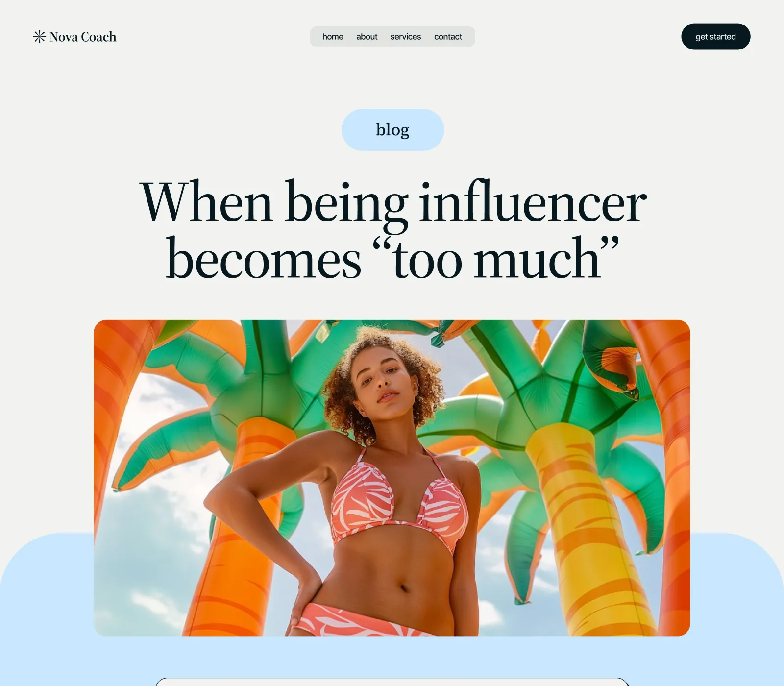
Task: Click the get started button
Action: pyautogui.click(x=715, y=37)
